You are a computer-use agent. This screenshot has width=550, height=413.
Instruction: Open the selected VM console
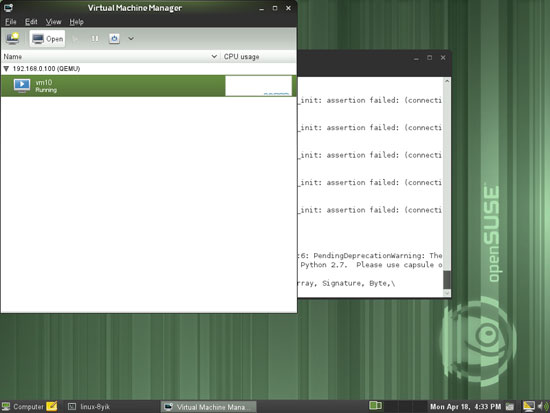coord(47,39)
